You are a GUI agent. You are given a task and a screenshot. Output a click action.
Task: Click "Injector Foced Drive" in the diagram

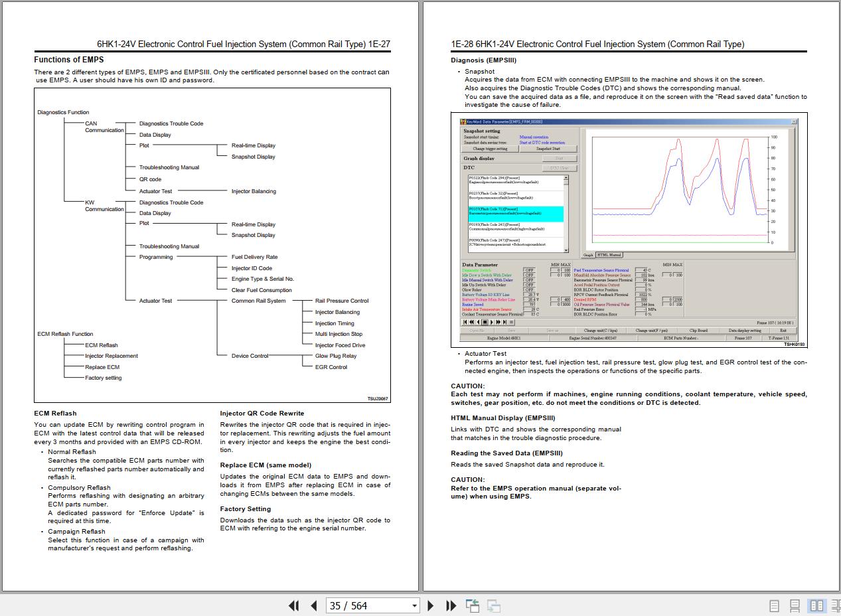click(x=340, y=345)
